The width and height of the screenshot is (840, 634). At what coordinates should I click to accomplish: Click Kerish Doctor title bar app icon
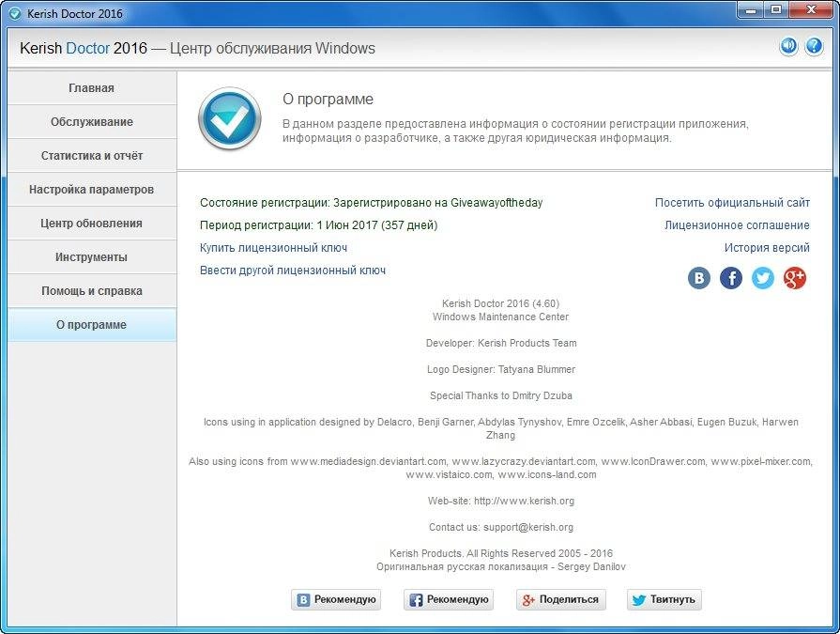point(15,14)
